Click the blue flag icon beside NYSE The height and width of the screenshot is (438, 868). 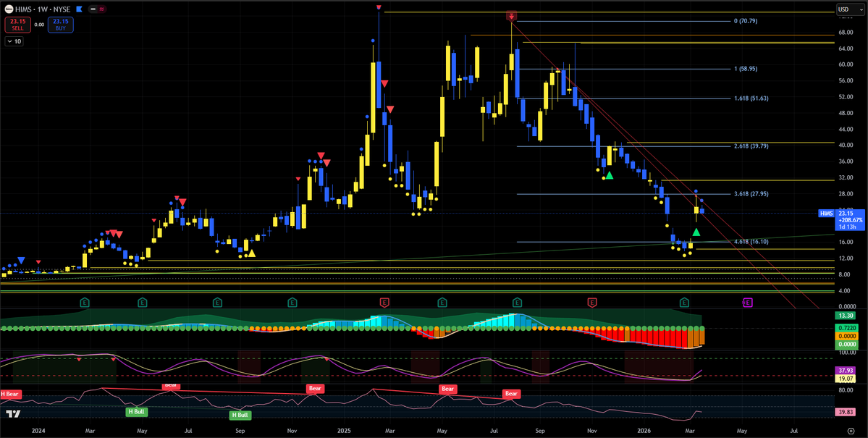[x=79, y=9]
